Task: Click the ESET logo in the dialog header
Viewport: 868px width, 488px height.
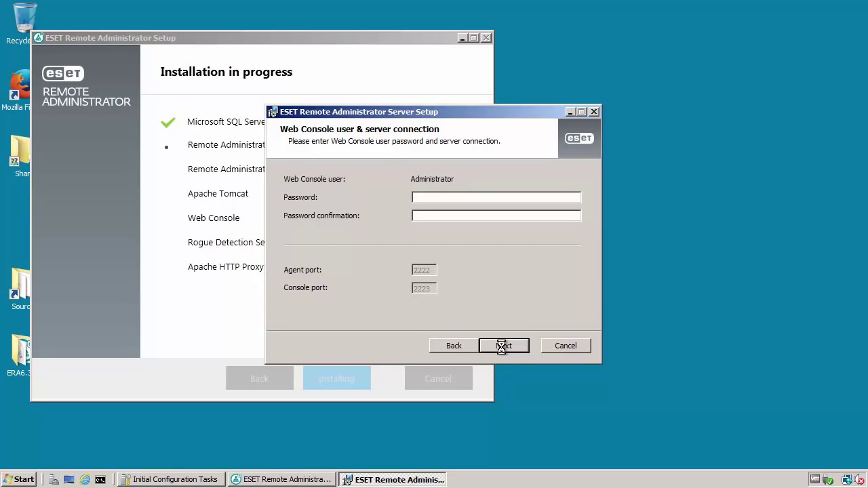Action: 579,138
